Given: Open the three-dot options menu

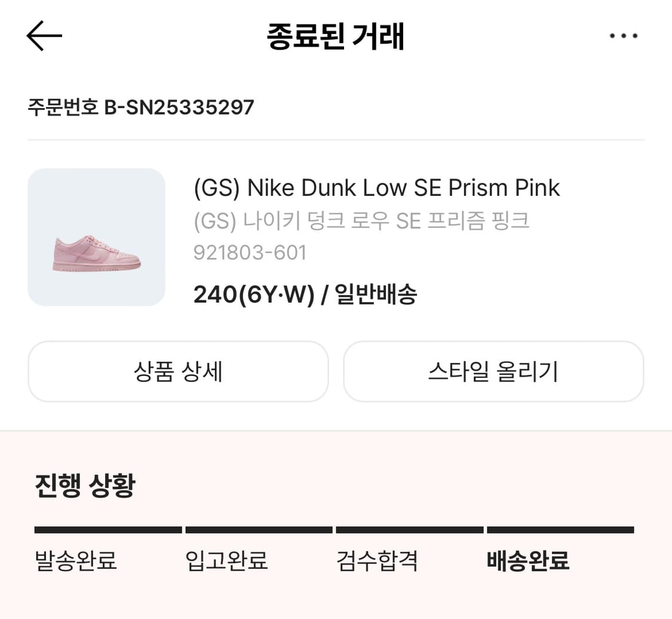Looking at the screenshot, I should 624,36.
